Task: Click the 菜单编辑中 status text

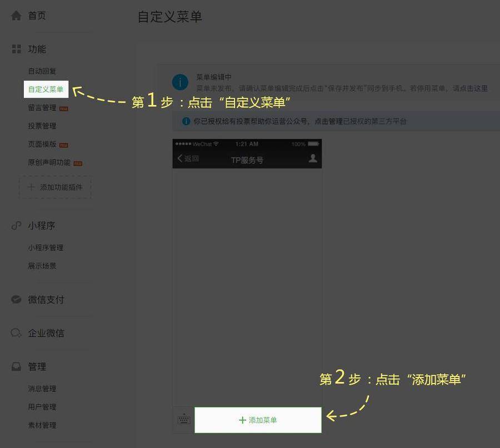Action: pos(214,77)
